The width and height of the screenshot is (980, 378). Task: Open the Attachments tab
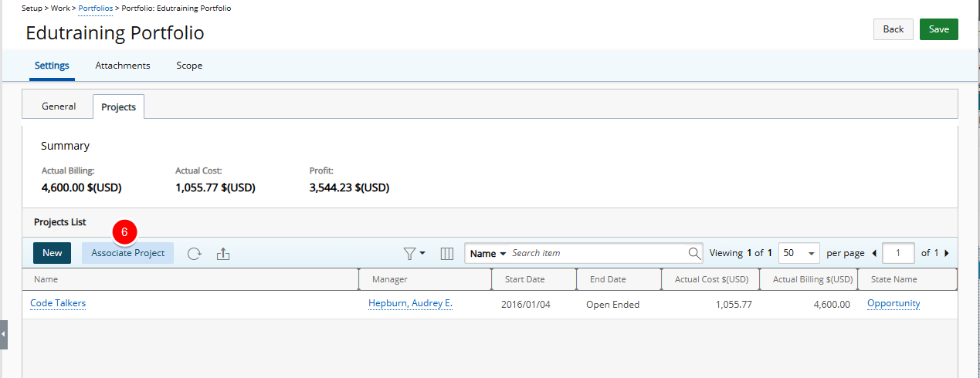pos(123,66)
